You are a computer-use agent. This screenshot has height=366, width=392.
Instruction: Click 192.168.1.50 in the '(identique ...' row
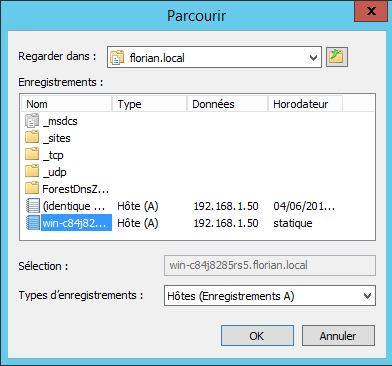[226, 206]
